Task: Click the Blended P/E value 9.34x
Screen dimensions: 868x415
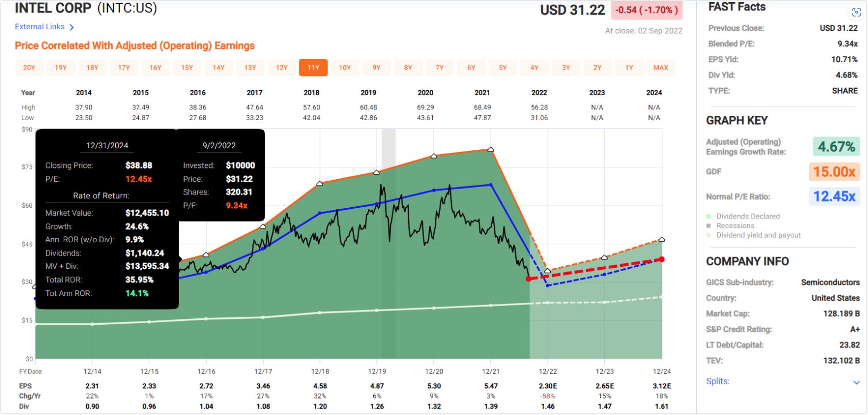Action: click(847, 44)
